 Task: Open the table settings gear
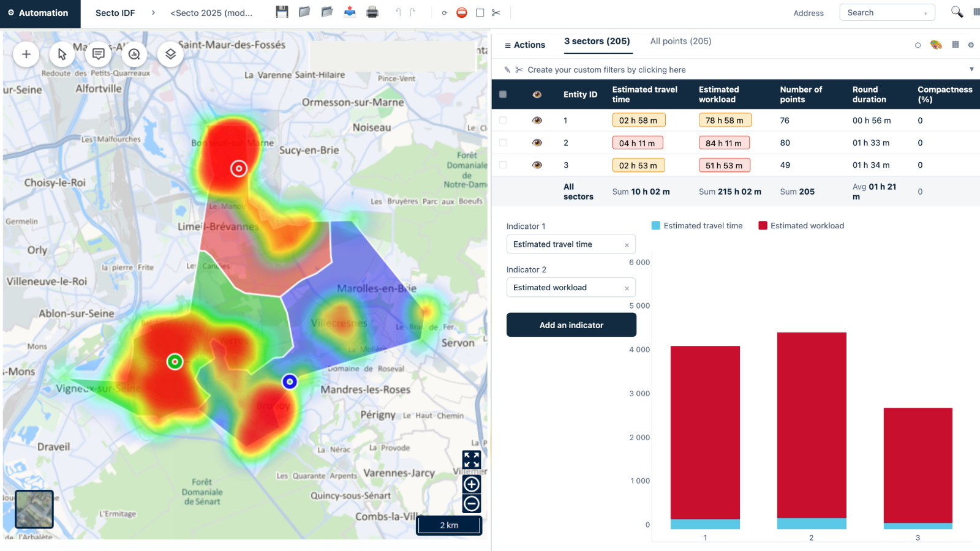[x=971, y=45]
